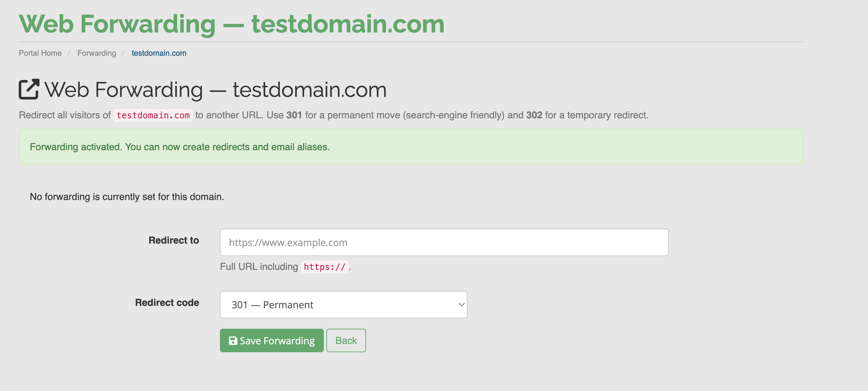Click the testdomain.com breadcrumb item
The image size is (868, 391).
159,53
